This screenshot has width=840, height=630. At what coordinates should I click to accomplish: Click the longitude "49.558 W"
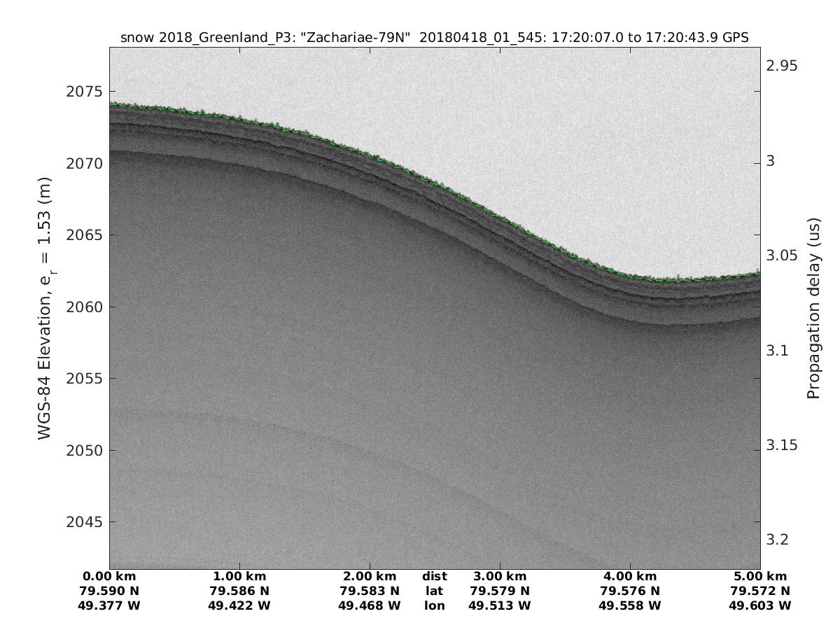click(x=630, y=605)
